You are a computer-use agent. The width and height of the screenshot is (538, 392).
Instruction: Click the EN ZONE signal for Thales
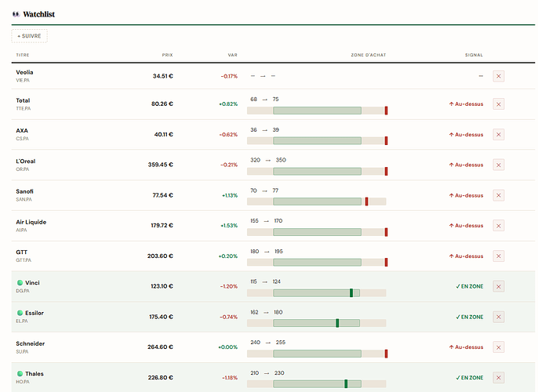pyautogui.click(x=469, y=378)
